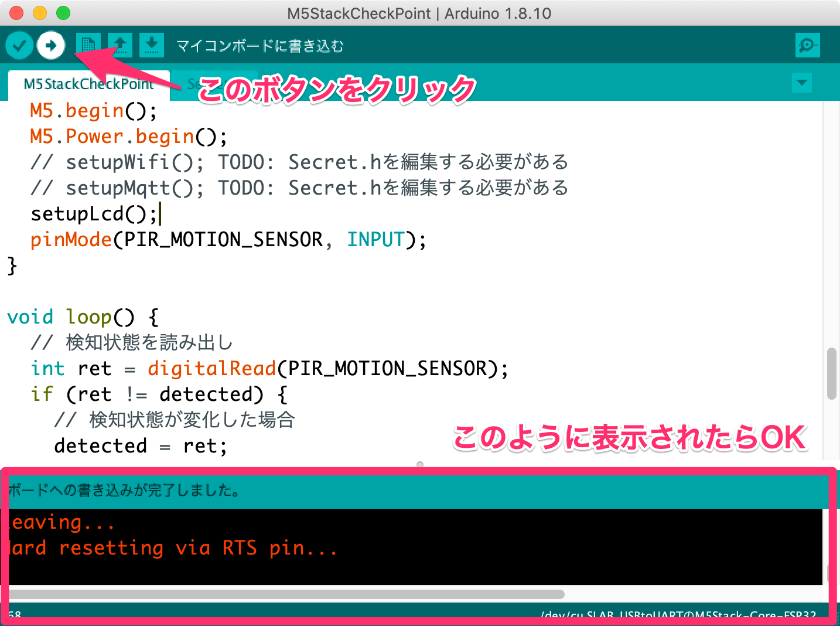Click the vertical editor scrollbar thumb
Viewport: 840px width, 626px height.
click(831, 374)
